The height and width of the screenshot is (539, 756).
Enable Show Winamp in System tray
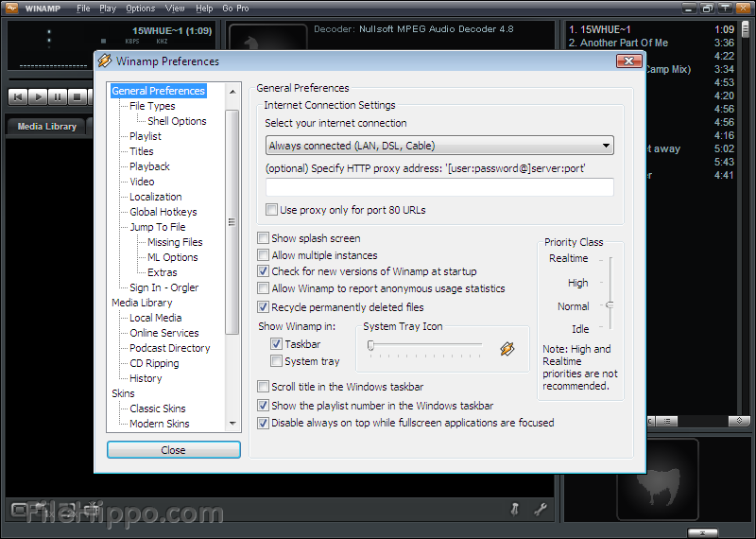click(x=276, y=361)
